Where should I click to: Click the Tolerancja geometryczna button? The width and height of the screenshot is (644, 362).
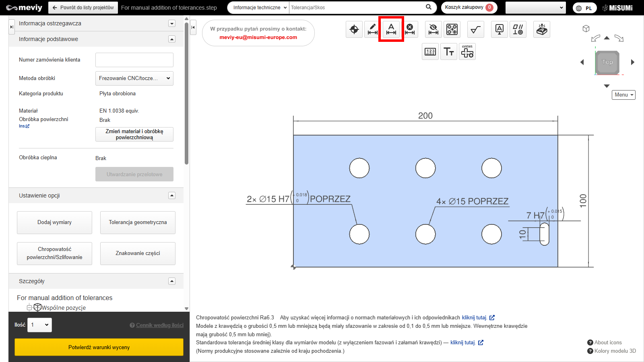click(x=138, y=222)
